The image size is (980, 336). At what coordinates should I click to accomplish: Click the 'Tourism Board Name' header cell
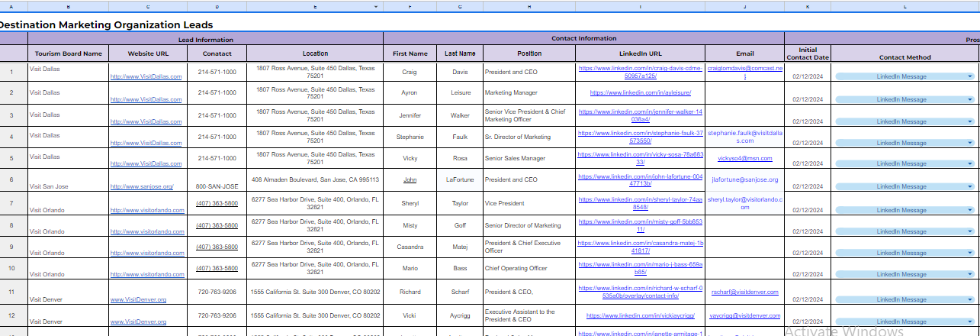coord(69,53)
